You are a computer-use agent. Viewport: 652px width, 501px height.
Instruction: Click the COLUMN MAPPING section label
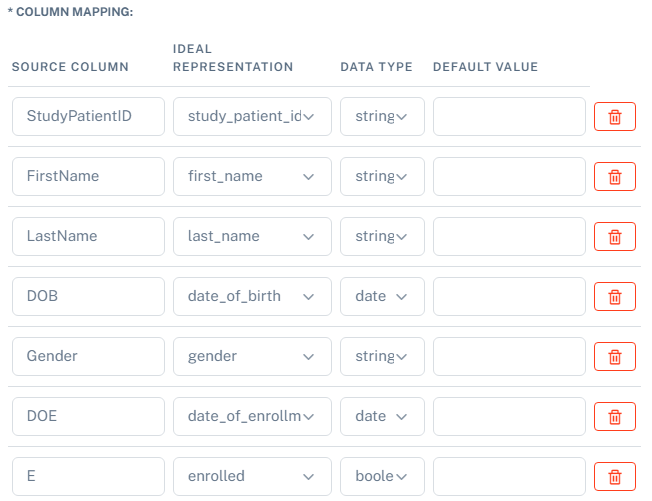point(71,12)
